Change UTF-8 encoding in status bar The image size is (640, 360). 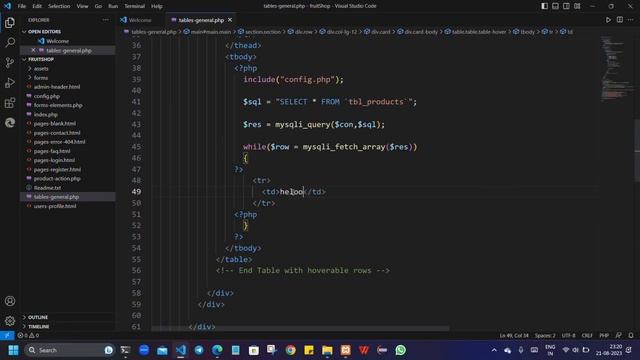point(568,336)
